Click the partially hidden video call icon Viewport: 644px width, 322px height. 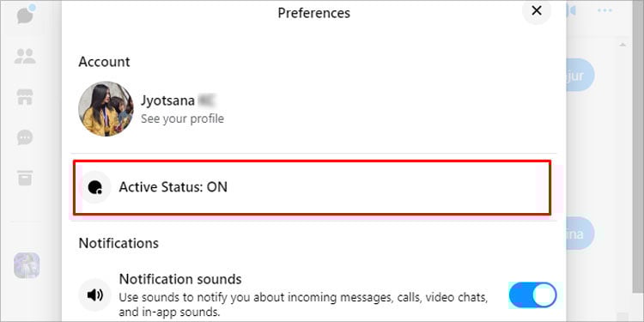(x=571, y=10)
